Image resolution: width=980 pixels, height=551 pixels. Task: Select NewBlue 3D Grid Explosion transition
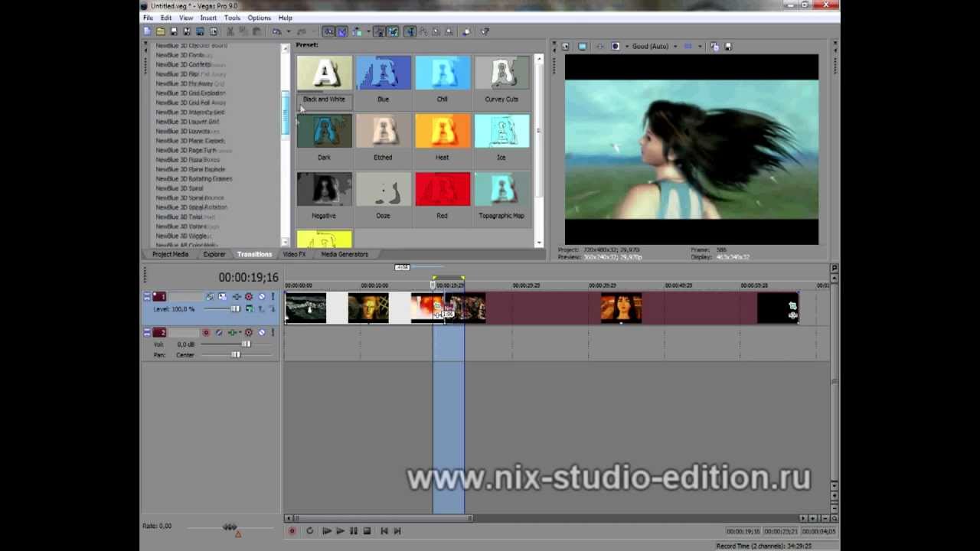point(191,93)
